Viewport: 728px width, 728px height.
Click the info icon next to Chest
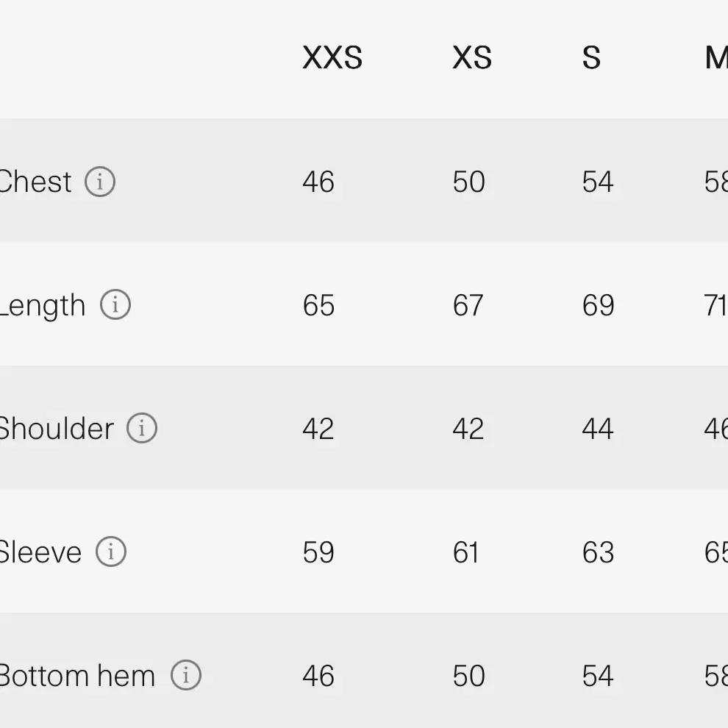coord(100,182)
